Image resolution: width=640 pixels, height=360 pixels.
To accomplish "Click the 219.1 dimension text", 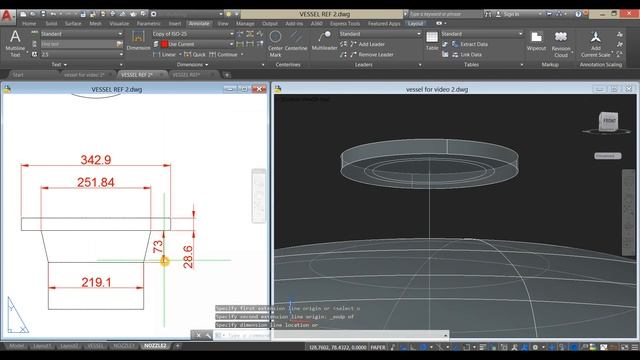I will coord(96,282).
